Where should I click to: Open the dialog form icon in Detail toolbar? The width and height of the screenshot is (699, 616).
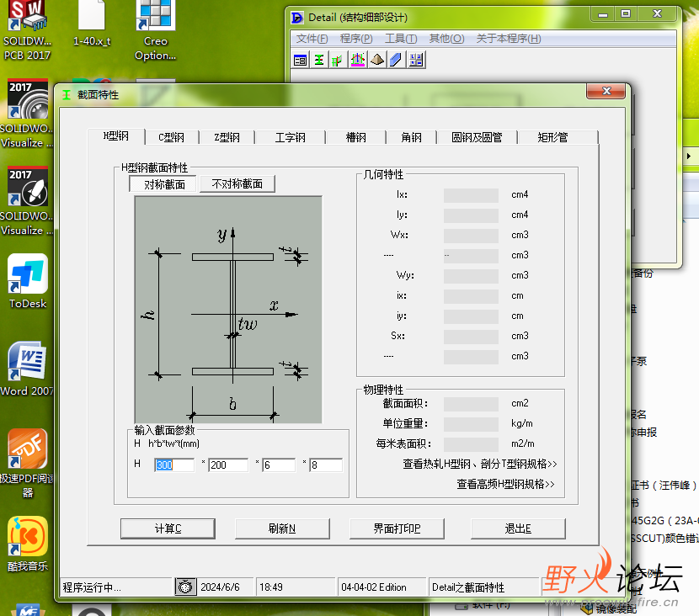click(301, 60)
